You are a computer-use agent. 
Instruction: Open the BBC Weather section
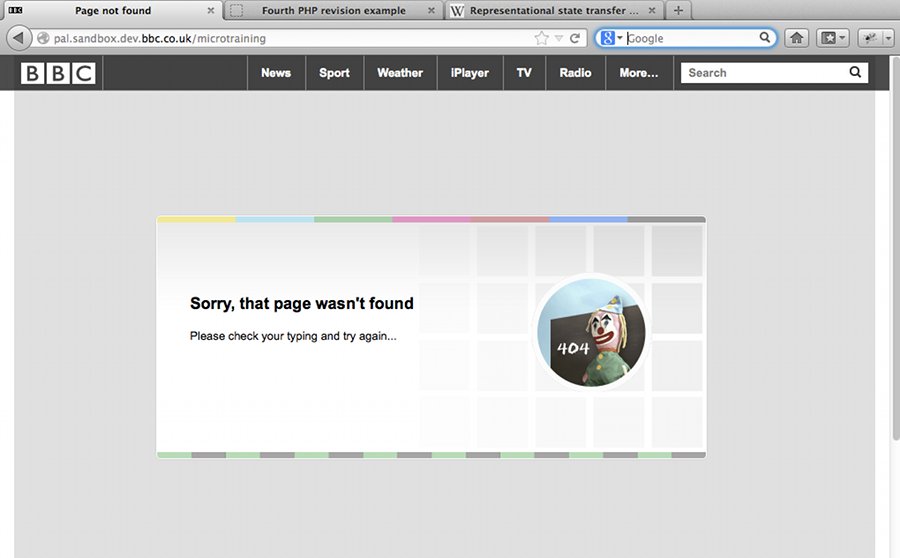click(x=400, y=73)
